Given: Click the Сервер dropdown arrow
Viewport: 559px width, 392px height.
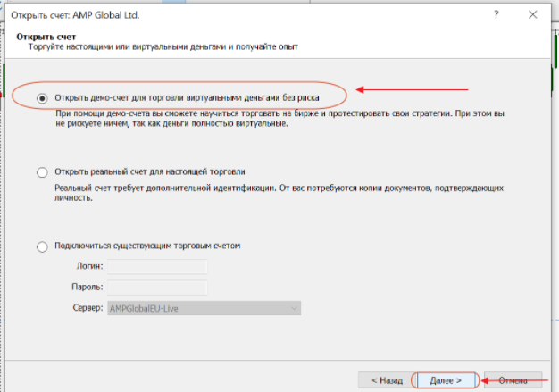Looking at the screenshot, I should (293, 308).
